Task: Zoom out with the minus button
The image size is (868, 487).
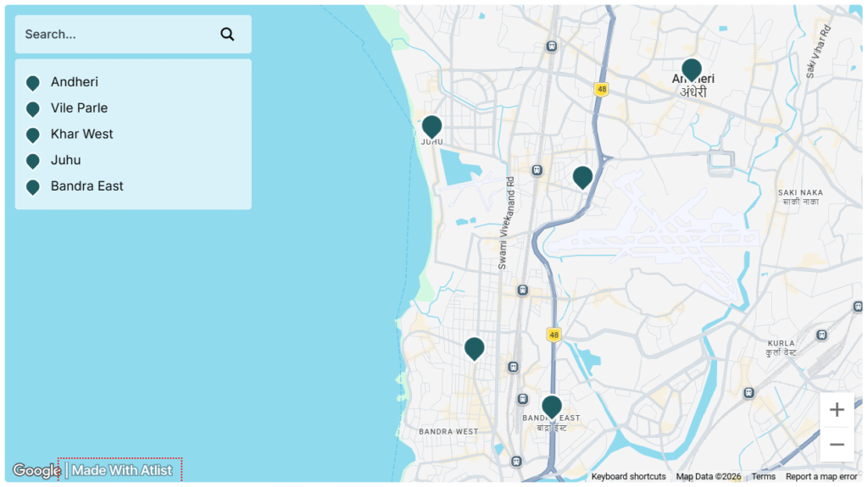Action: tap(837, 445)
